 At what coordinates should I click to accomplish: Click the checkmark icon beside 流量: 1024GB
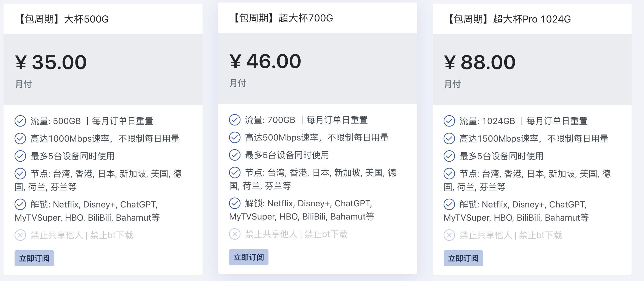click(x=449, y=121)
